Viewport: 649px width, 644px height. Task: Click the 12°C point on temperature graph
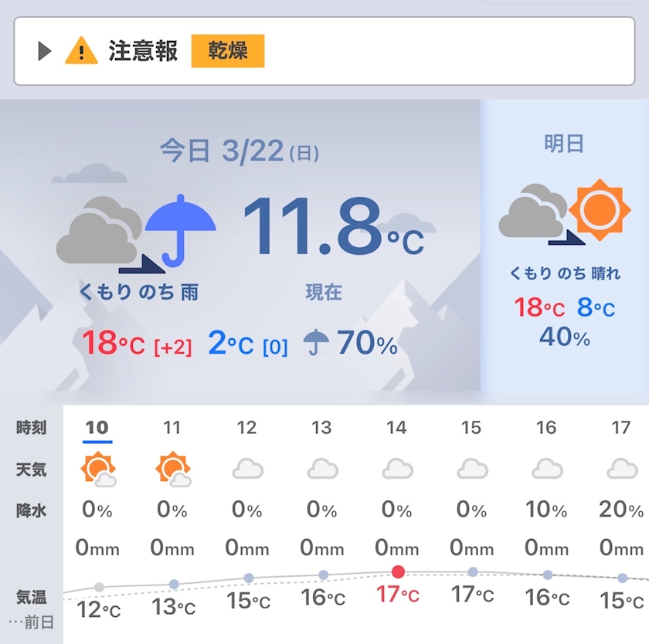pos(99,588)
